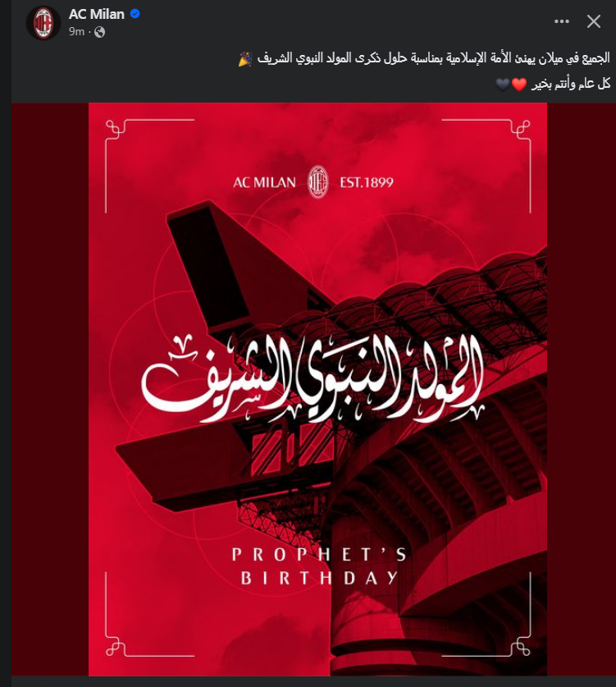616x687 pixels.
Task: Open the three-dots post options menu
Action: pyautogui.click(x=562, y=21)
